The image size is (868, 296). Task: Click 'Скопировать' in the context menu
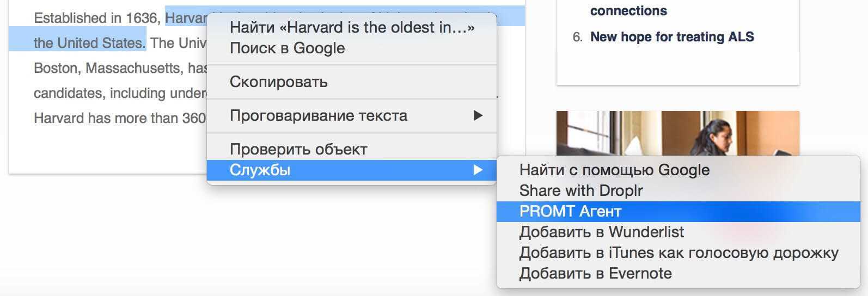coord(352,82)
